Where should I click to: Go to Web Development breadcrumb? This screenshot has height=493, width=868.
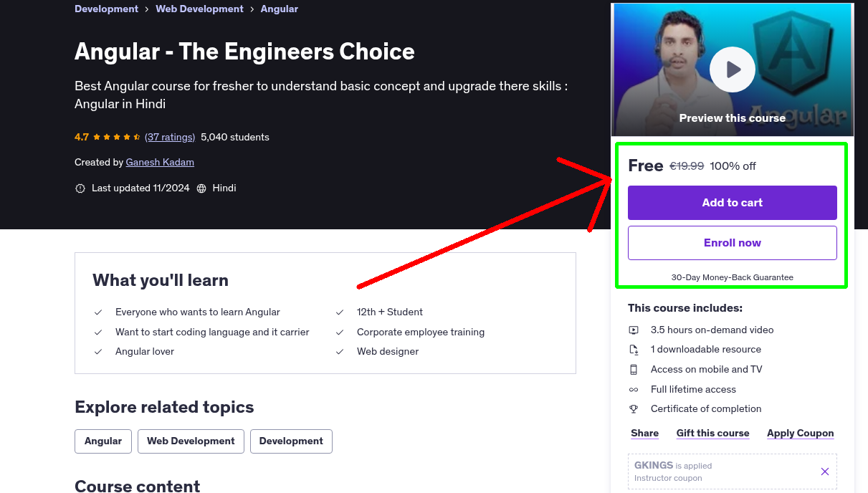pyautogui.click(x=200, y=9)
